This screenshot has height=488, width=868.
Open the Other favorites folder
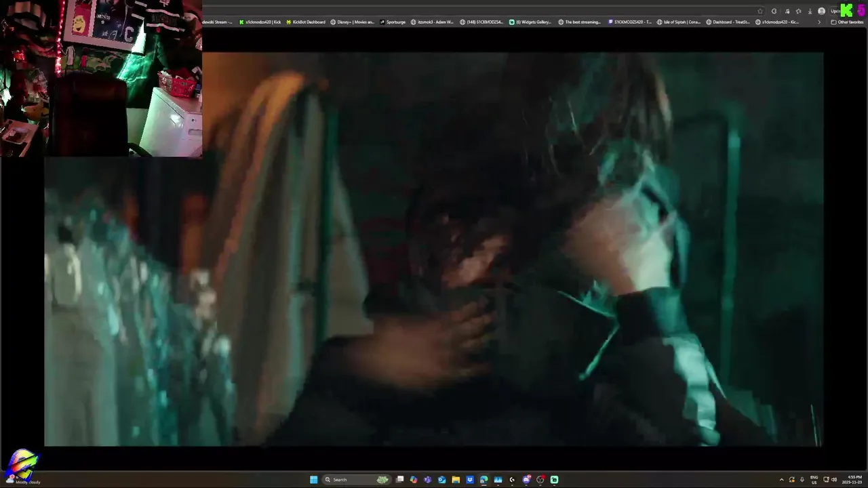[847, 22]
